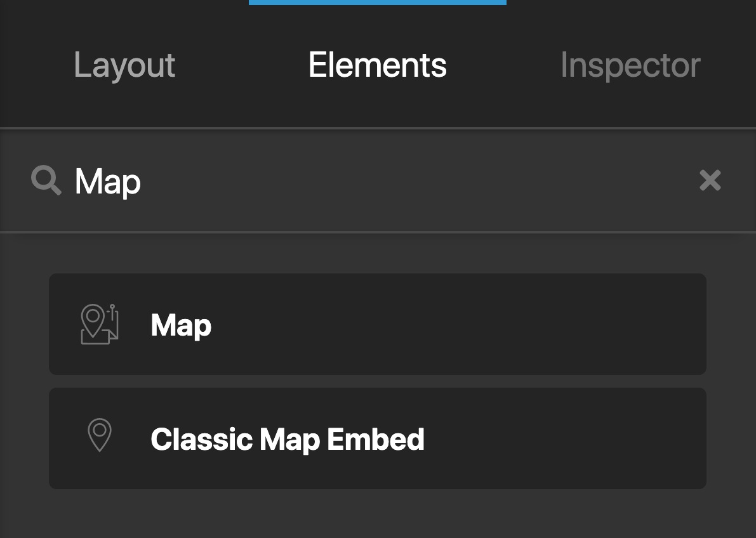Switch to the Layout tab
The image size is (756, 538).
[x=124, y=64]
